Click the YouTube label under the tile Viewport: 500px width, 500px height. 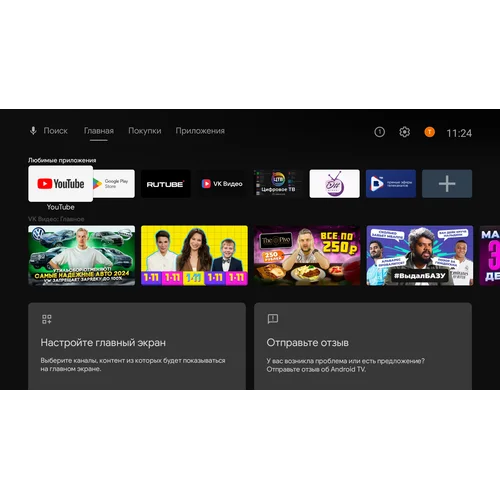61,207
